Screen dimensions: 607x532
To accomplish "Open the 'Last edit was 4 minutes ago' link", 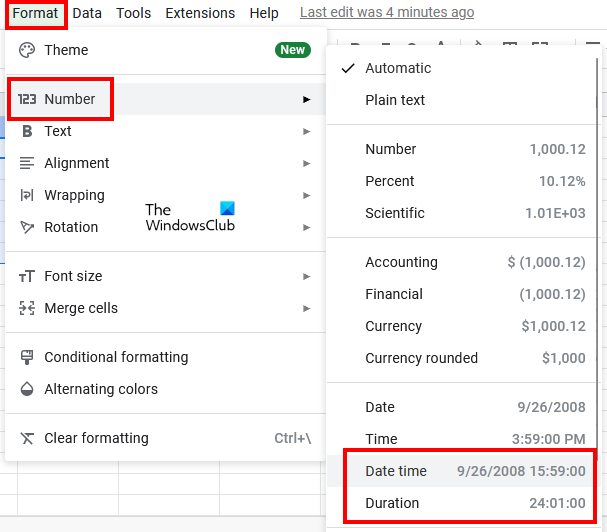I will click(387, 13).
